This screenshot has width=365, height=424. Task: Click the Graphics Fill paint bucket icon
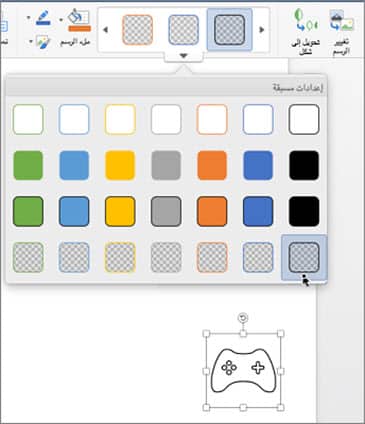pos(79,21)
